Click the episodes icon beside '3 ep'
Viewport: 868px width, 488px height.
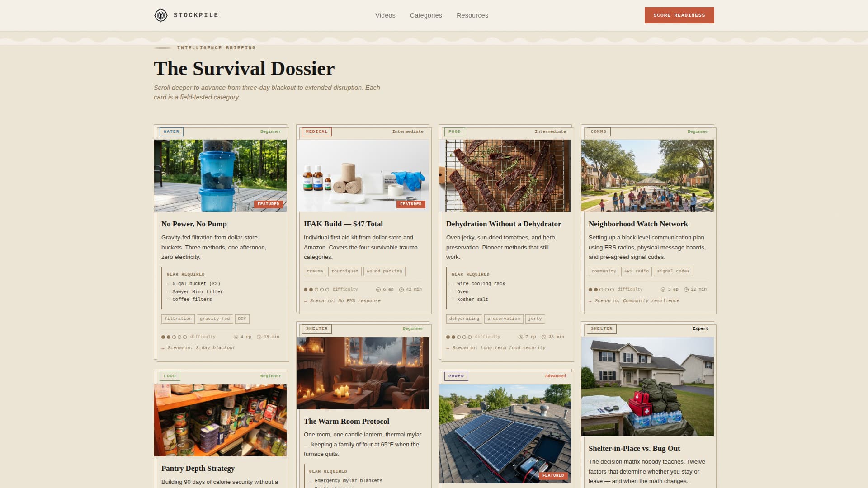tap(663, 290)
